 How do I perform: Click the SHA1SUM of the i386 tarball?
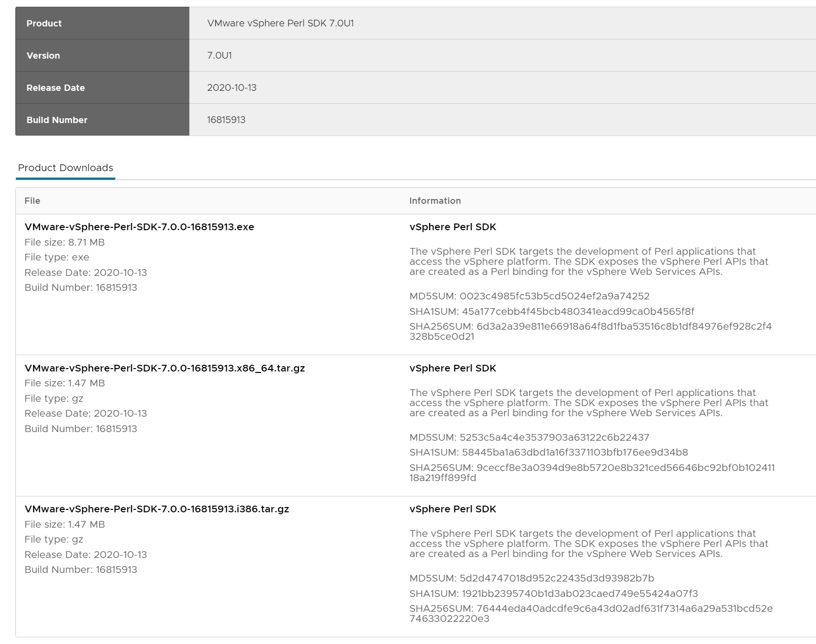[580, 594]
